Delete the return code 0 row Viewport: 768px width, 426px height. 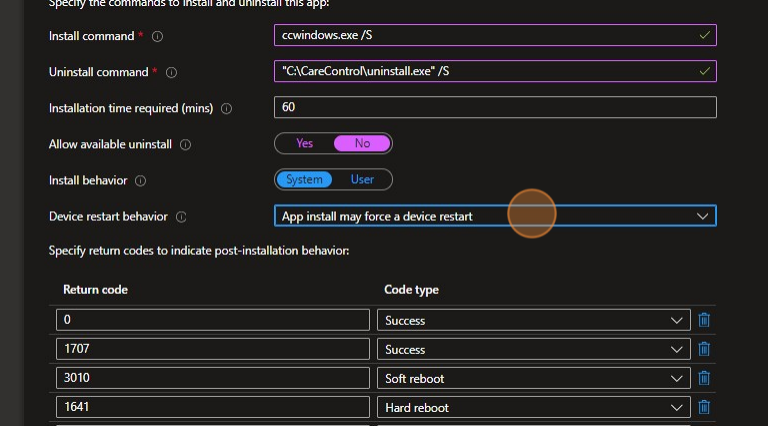[x=704, y=320]
